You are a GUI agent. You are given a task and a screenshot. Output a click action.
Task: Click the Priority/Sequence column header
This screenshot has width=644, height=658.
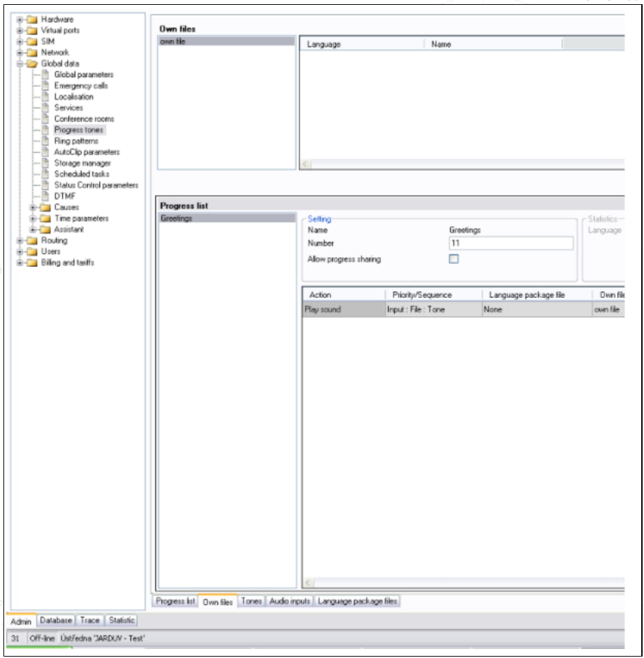pyautogui.click(x=434, y=295)
